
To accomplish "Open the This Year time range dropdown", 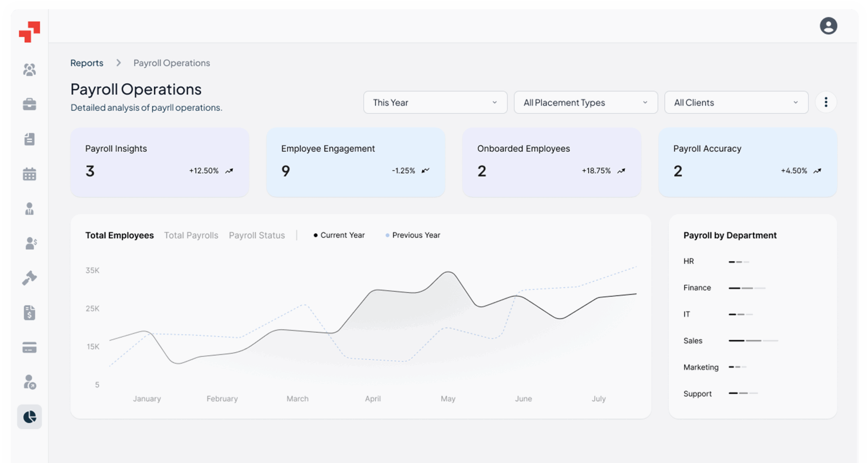I will pos(435,102).
